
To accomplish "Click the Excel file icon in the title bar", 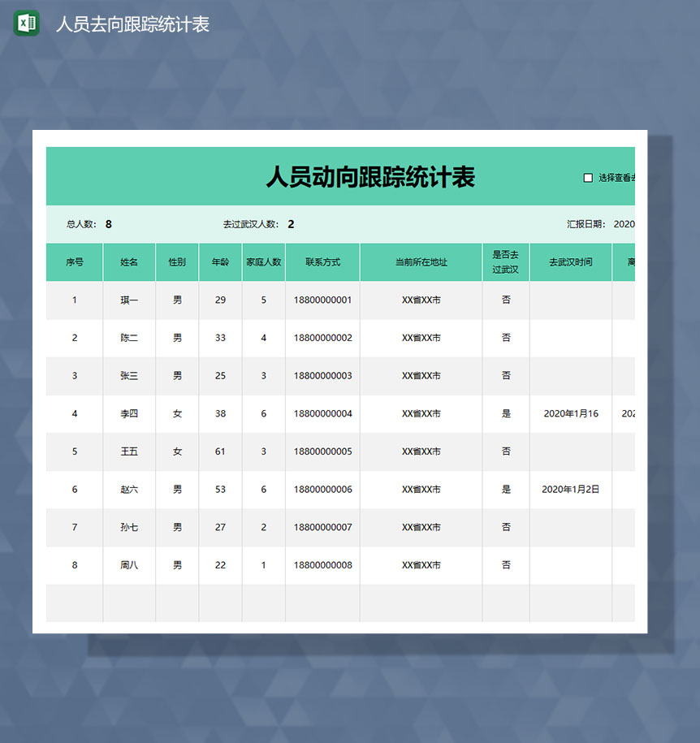I will point(25,23).
